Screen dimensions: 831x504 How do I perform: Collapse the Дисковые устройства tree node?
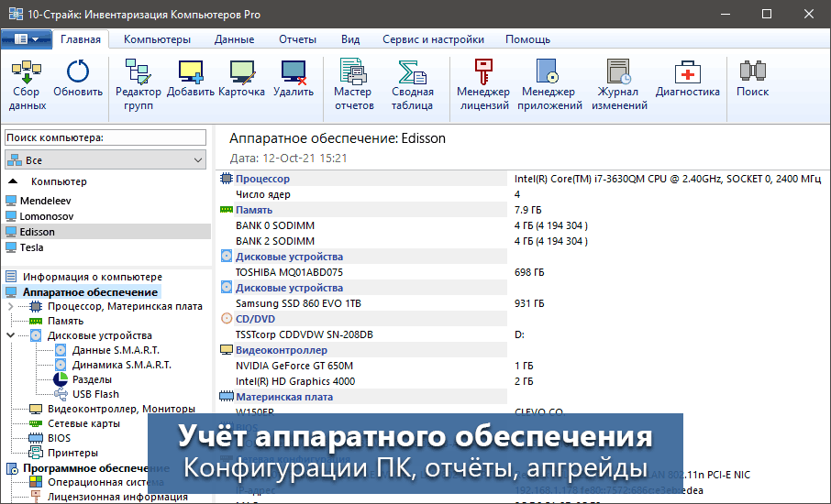tap(10, 335)
